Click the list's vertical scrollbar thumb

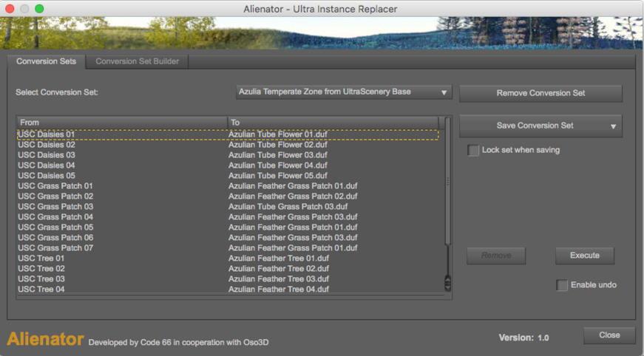pos(447,181)
